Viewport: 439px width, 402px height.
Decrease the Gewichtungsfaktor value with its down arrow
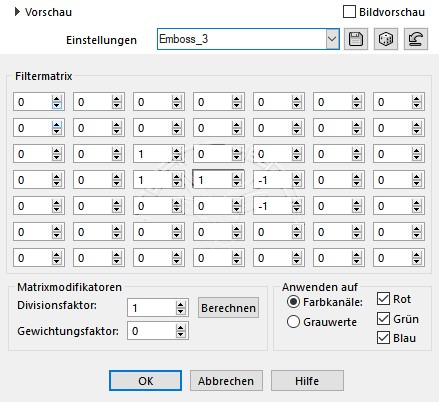[180, 334]
